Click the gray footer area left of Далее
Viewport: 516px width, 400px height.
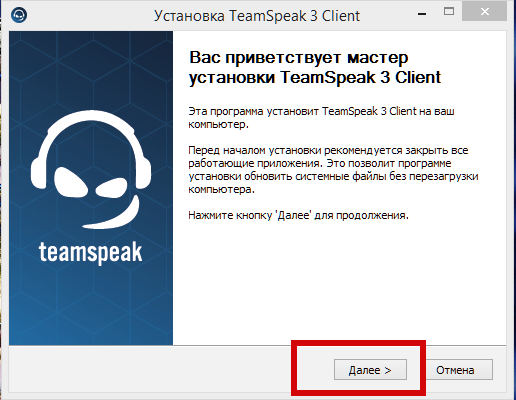(x=150, y=369)
